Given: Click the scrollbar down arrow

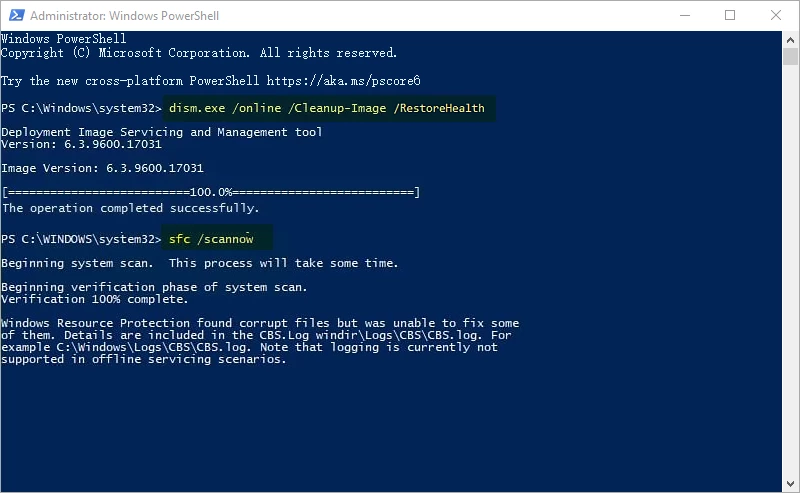Looking at the screenshot, I should pos(790,483).
